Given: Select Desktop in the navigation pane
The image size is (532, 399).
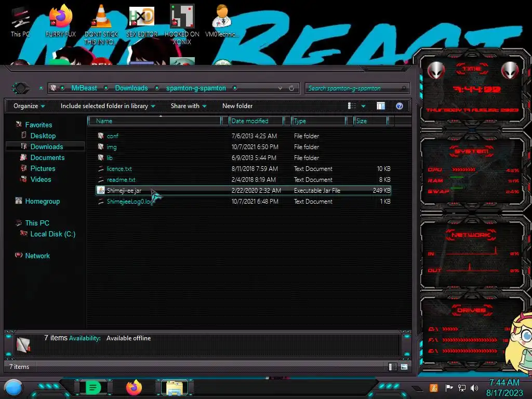Looking at the screenshot, I should [43, 136].
